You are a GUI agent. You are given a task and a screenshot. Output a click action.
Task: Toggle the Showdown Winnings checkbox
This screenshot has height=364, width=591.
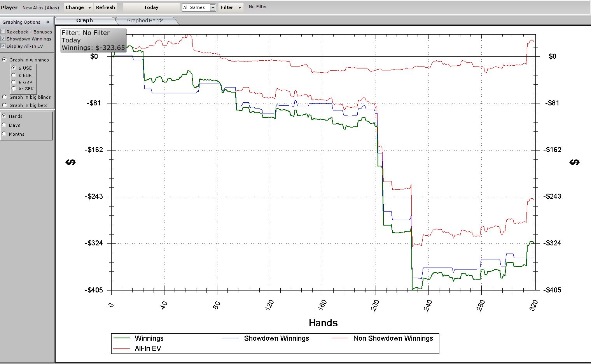[3, 39]
